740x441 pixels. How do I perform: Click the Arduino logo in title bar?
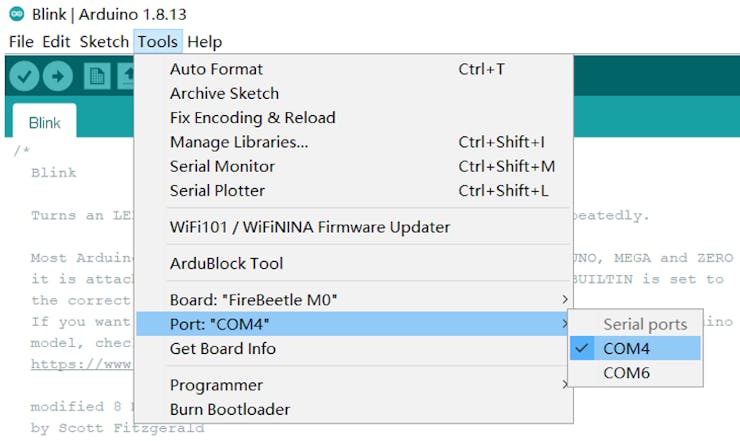(16, 15)
